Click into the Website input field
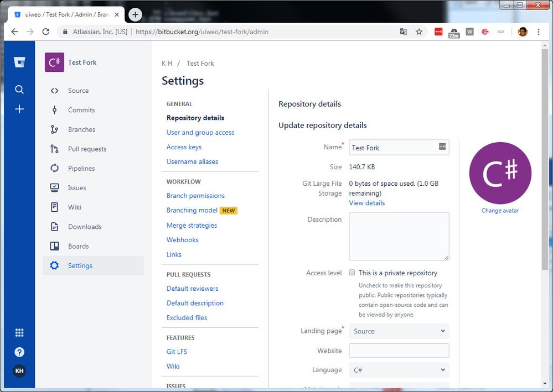The height and width of the screenshot is (392, 553). (399, 351)
